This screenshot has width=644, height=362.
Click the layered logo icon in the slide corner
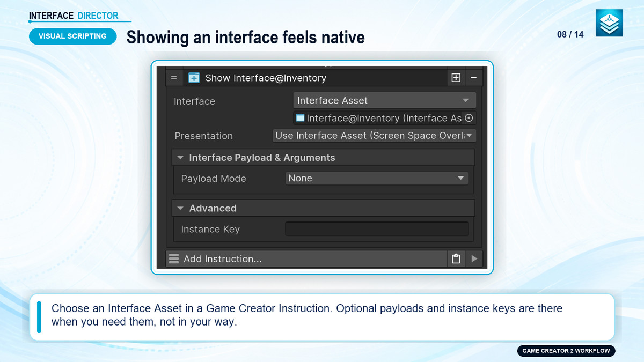(609, 23)
